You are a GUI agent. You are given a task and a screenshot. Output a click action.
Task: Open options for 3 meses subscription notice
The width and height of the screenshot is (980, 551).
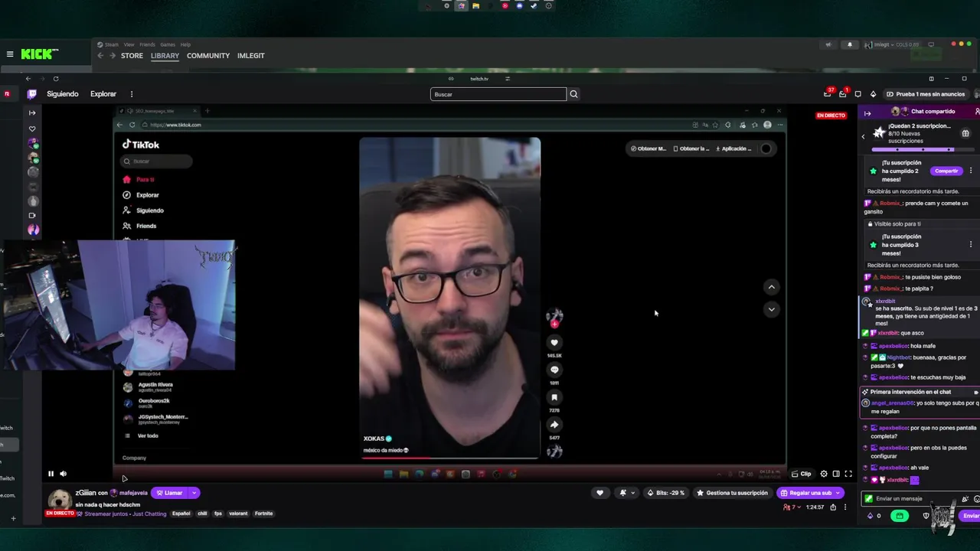[971, 245]
